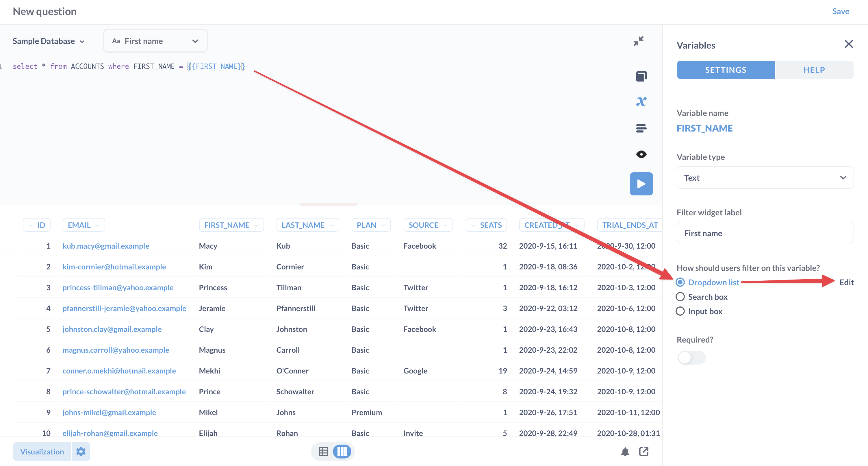Image resolution: width=868 pixels, height=466 pixels.
Task: Click the Premium plan cell
Action: point(367,413)
